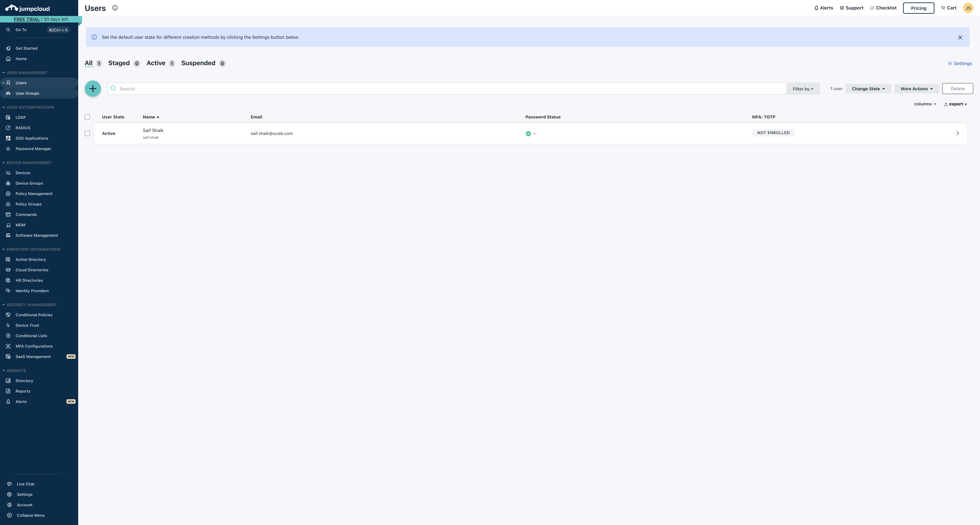Expand Saif Shaik row chevron

click(x=958, y=133)
